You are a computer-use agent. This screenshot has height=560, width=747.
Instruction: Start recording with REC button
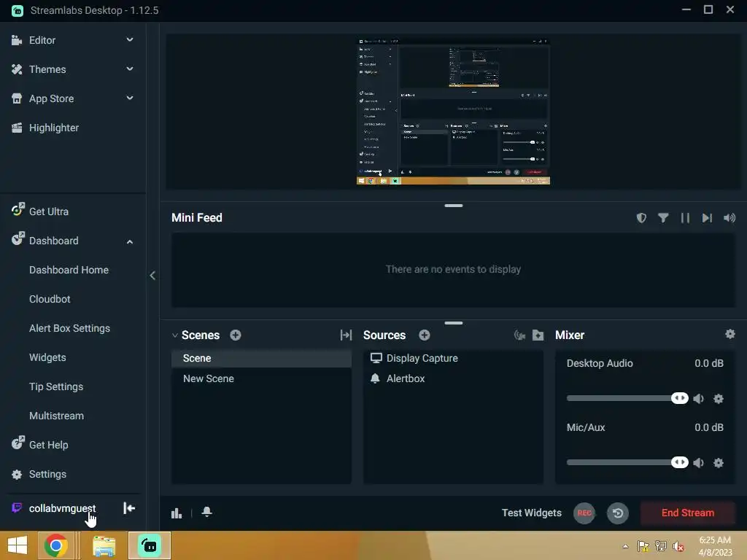tap(584, 513)
